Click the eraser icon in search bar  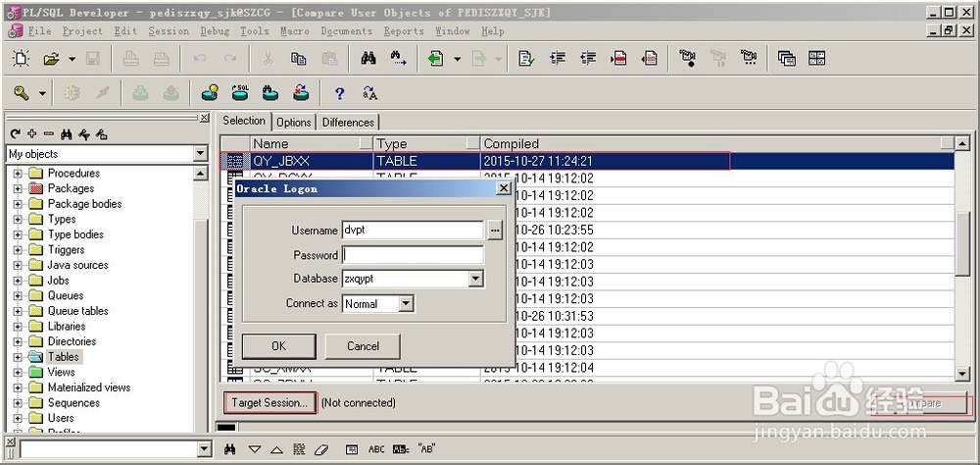click(x=320, y=448)
